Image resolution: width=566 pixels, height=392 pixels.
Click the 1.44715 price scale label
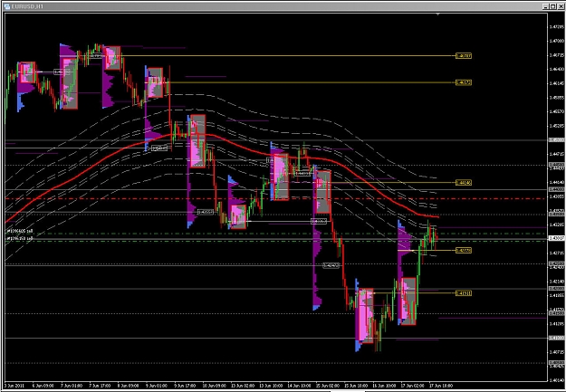556,154
